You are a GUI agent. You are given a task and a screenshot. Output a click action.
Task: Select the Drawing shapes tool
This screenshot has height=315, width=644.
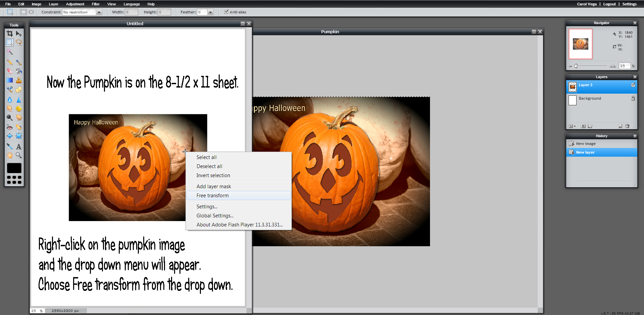click(x=19, y=89)
